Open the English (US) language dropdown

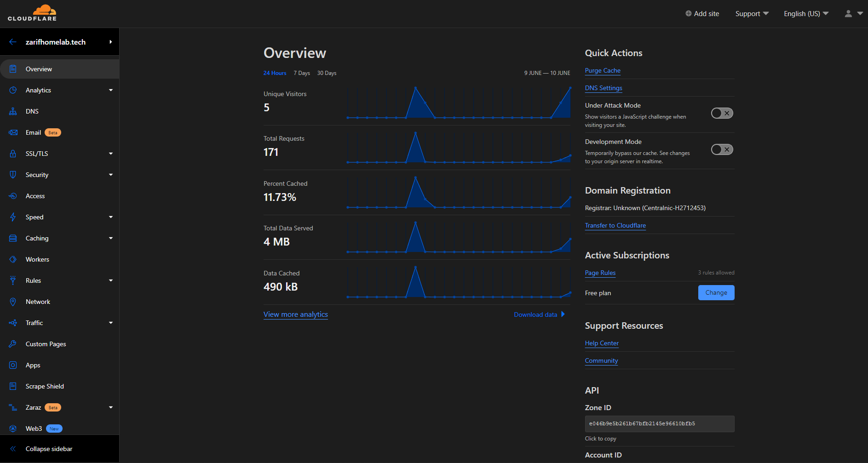coord(806,14)
